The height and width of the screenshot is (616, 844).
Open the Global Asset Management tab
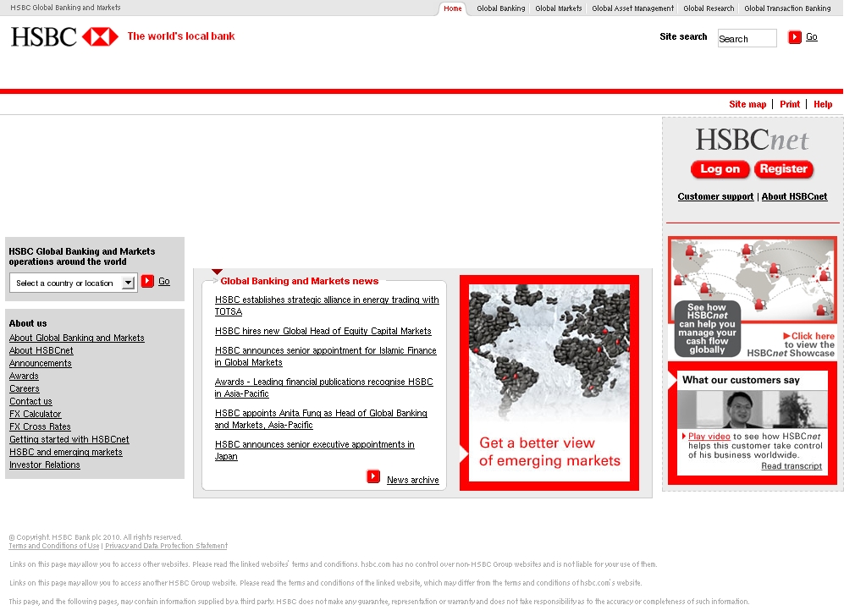pos(632,8)
